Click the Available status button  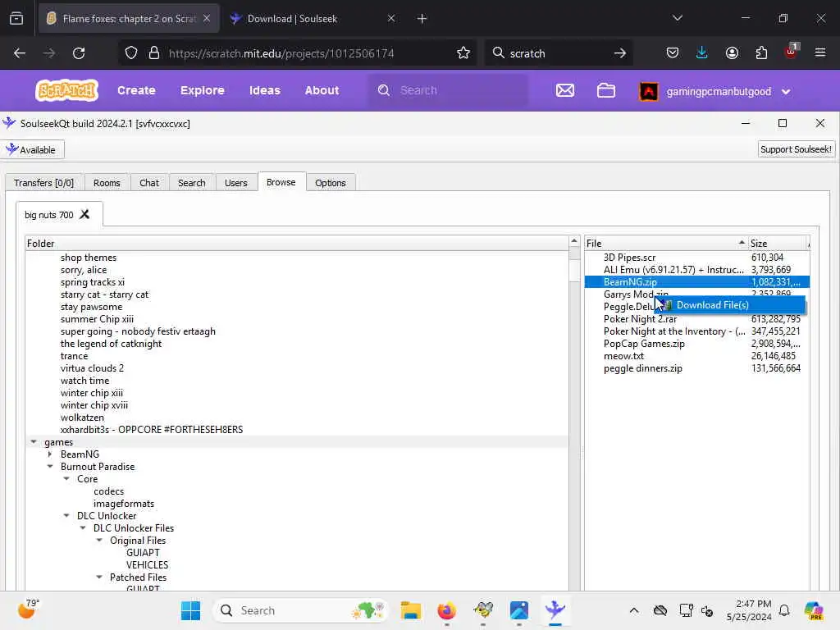click(32, 149)
